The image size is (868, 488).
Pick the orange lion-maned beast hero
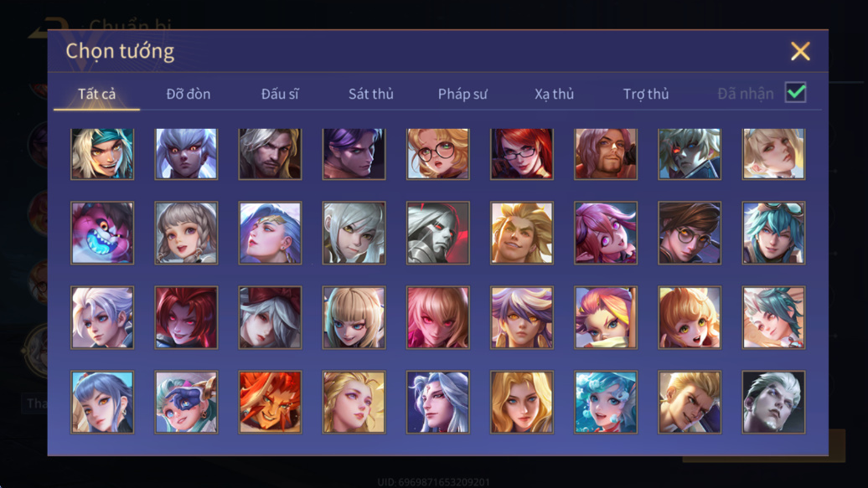coord(270,402)
